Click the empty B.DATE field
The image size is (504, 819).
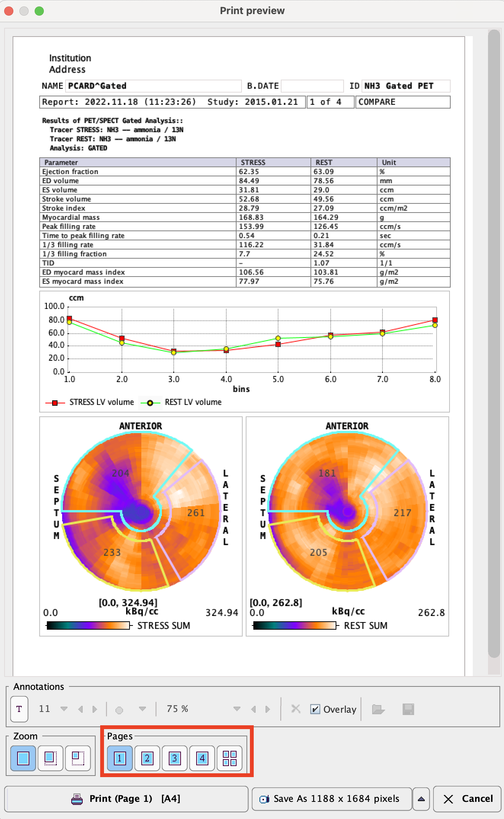[x=312, y=86]
